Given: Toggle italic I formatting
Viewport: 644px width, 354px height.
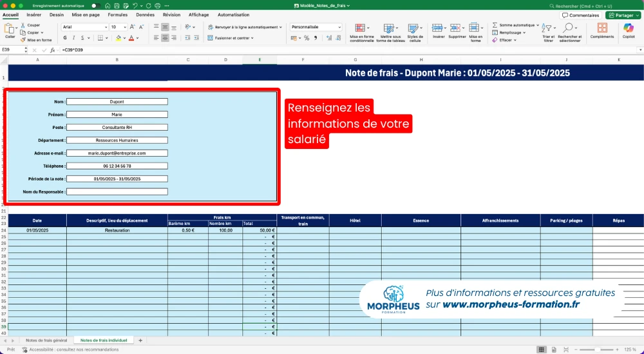Looking at the screenshot, I should (73, 38).
